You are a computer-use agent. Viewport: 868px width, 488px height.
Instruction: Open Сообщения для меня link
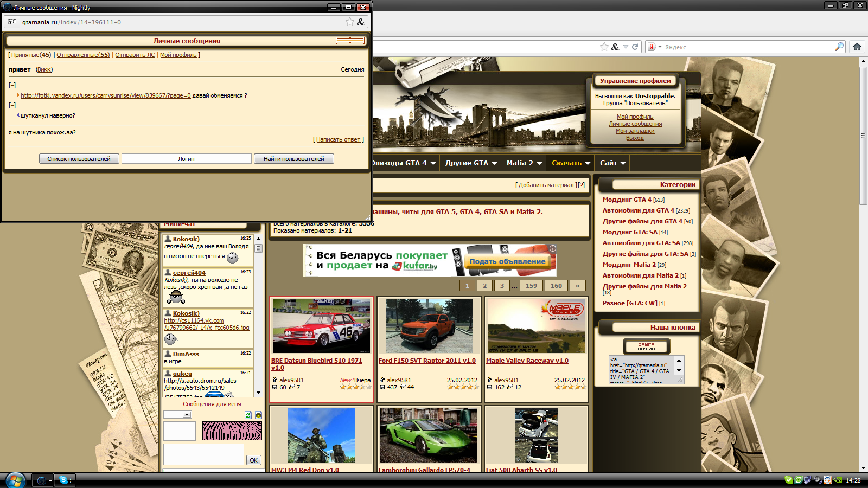point(212,404)
